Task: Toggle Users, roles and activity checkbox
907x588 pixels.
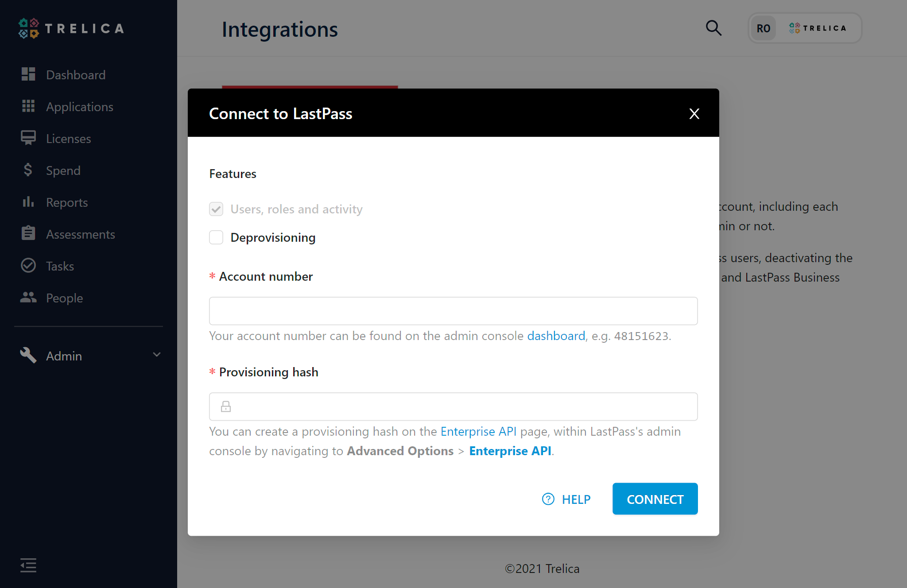Action: [x=216, y=209]
